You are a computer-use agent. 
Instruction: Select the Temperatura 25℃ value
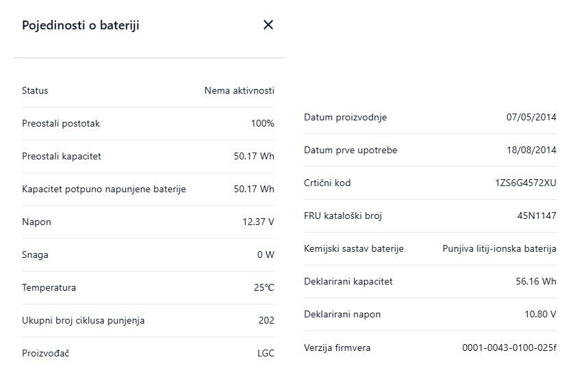264,288
